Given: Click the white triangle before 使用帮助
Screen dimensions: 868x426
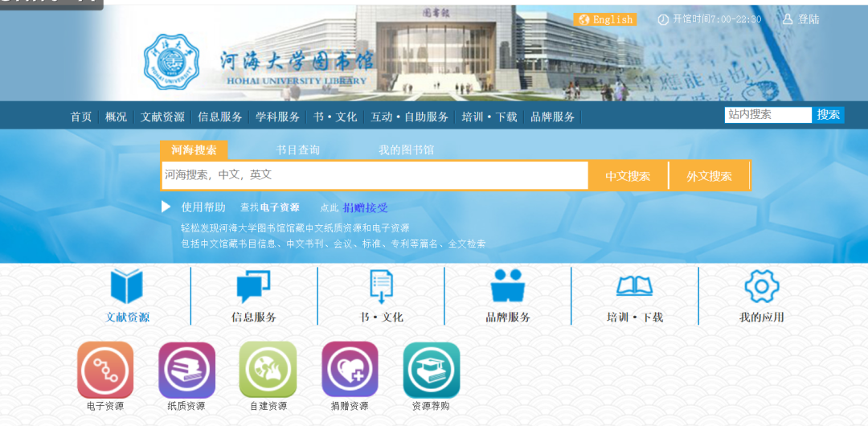Looking at the screenshot, I should click(x=166, y=207).
